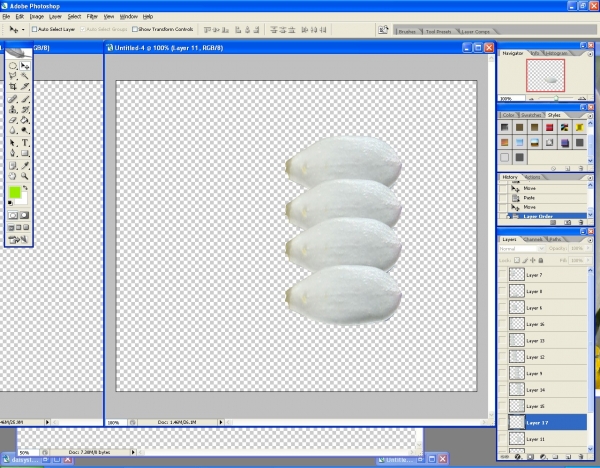Image resolution: width=600 pixels, height=468 pixels.
Task: Select the Notes tool
Action: pyautogui.click(x=13, y=166)
